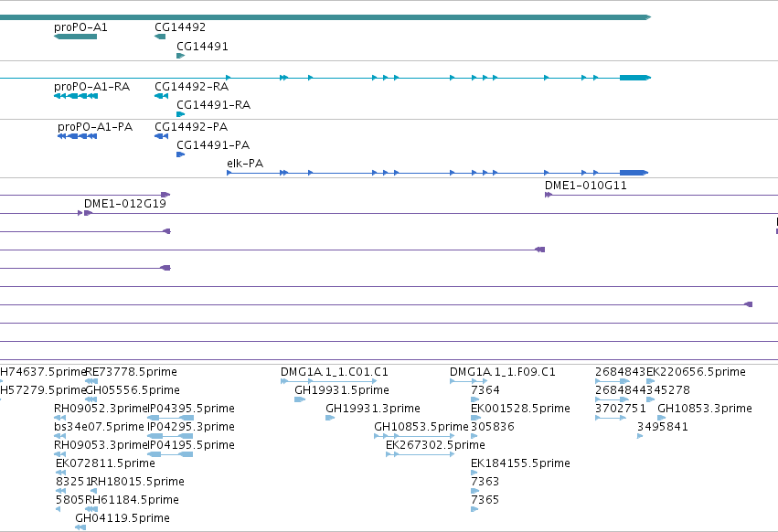Screen dimensions: 778x532
Task: Click the proPO-A1-RA transcript glyph
Action: 75,96
